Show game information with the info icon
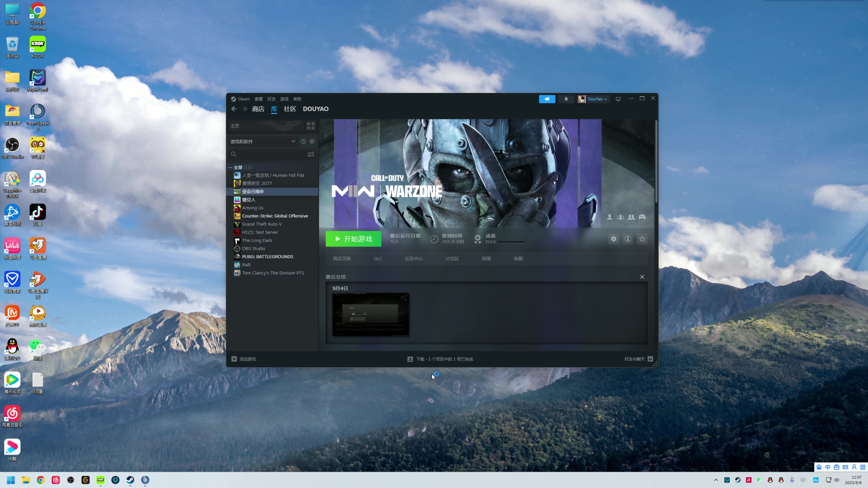 point(628,239)
